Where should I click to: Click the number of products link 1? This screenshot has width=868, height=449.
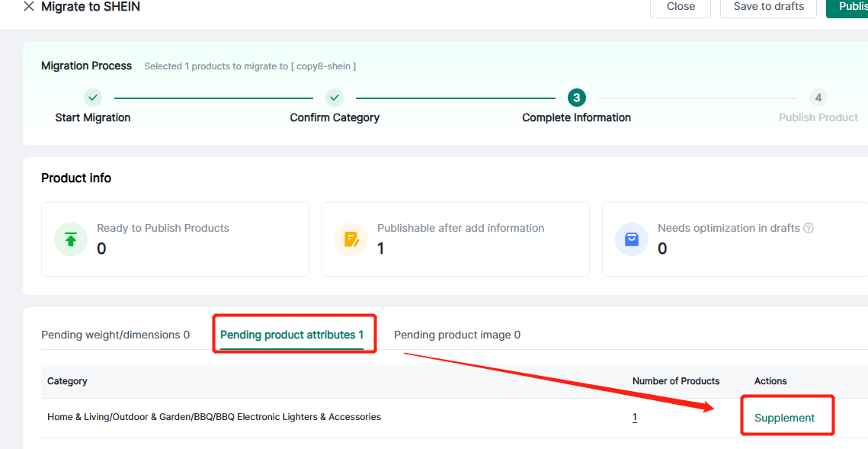click(635, 418)
